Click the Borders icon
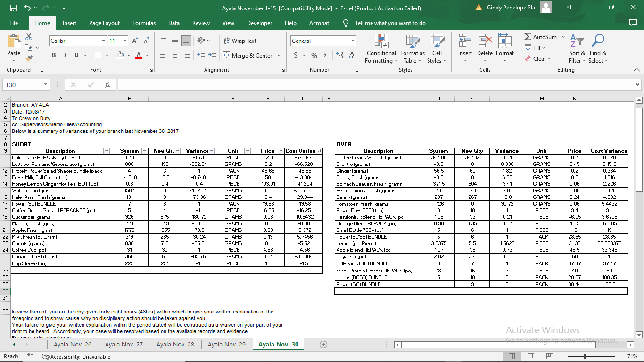The image size is (644, 362). [98, 55]
